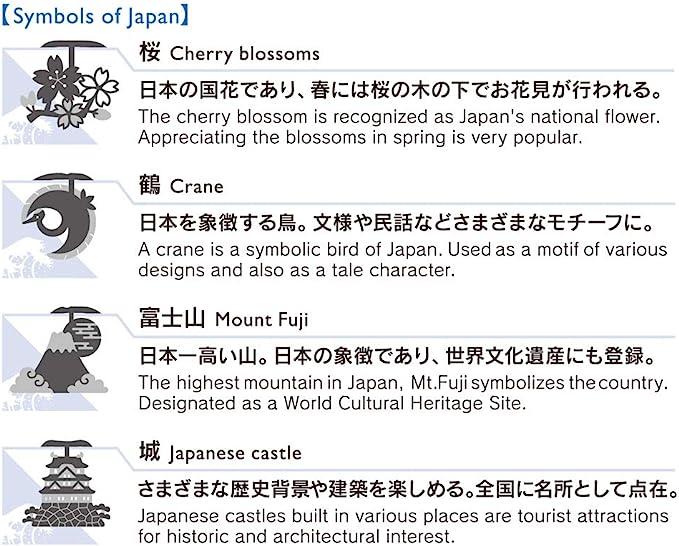Click the cherry blossom icon
The height and width of the screenshot is (546, 679).
coord(70,88)
